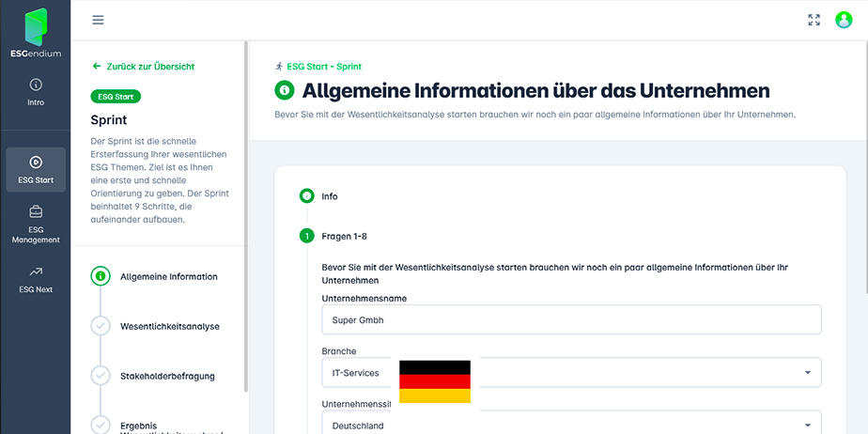Go back via Zurück zur Übersicht

click(144, 67)
